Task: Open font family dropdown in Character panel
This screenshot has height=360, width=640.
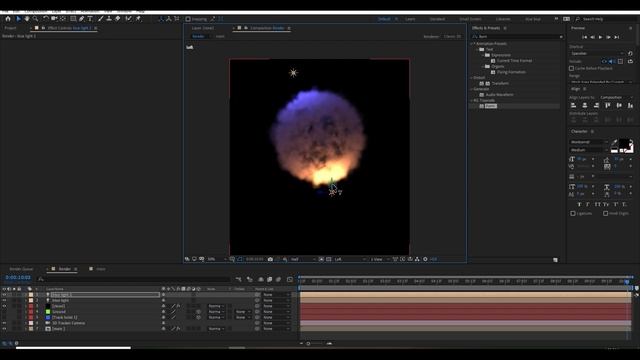Action: pyautogui.click(x=589, y=142)
